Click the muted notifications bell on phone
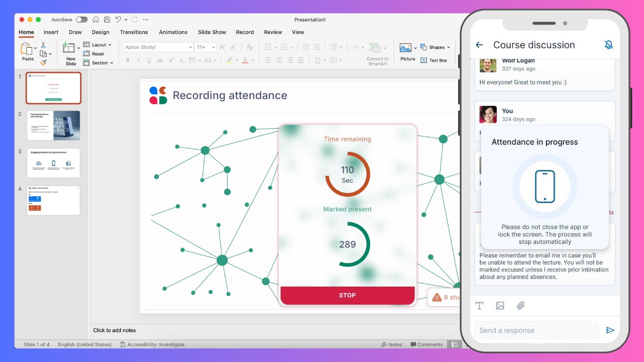The image size is (644, 362). tap(609, 45)
